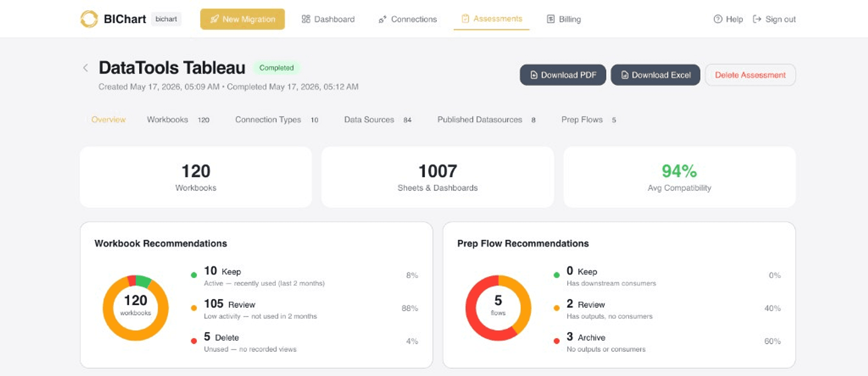868x376 pixels.
Task: Click the Completed status badge
Action: pyautogui.click(x=276, y=68)
